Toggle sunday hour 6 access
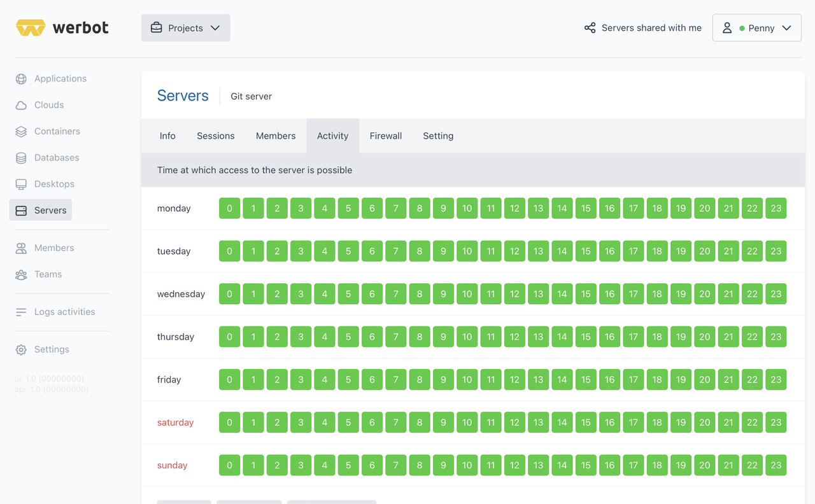This screenshot has width=815, height=504. click(x=372, y=465)
